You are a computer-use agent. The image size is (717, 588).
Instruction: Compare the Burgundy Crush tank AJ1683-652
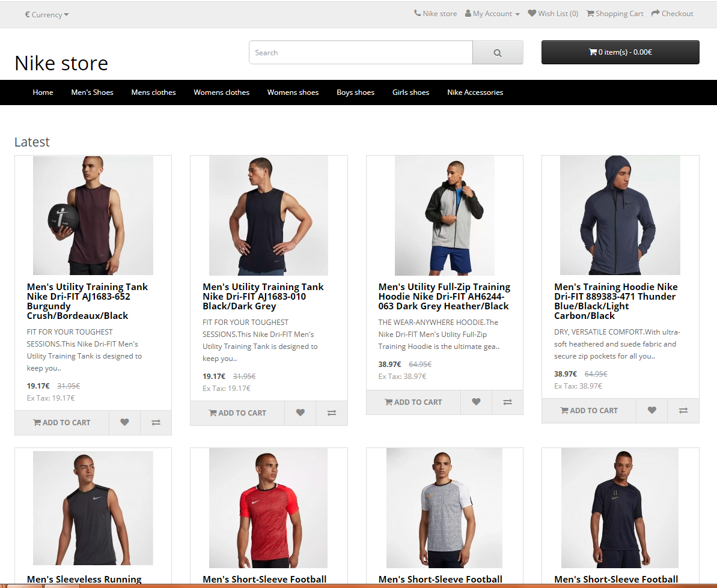pos(156,423)
